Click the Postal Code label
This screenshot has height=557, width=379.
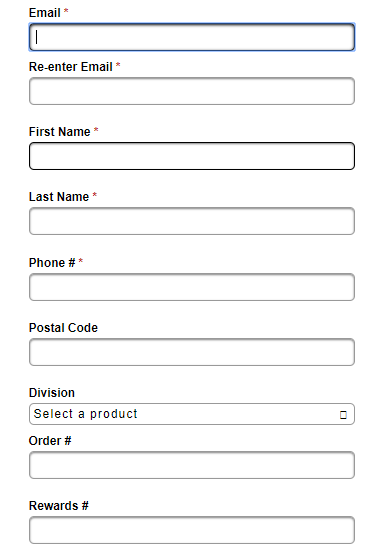pyautogui.click(x=63, y=328)
